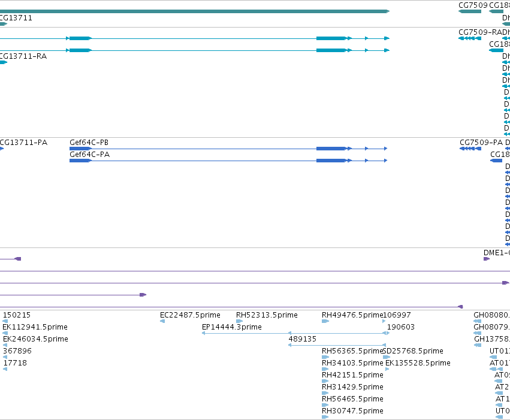Select the RH56365.5prime label

click(x=352, y=351)
